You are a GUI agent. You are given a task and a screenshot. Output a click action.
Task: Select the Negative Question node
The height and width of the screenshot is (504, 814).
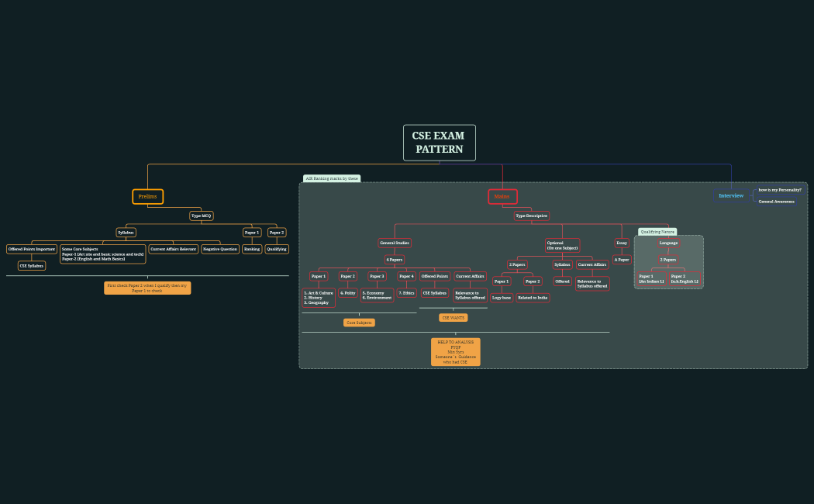tap(220, 249)
